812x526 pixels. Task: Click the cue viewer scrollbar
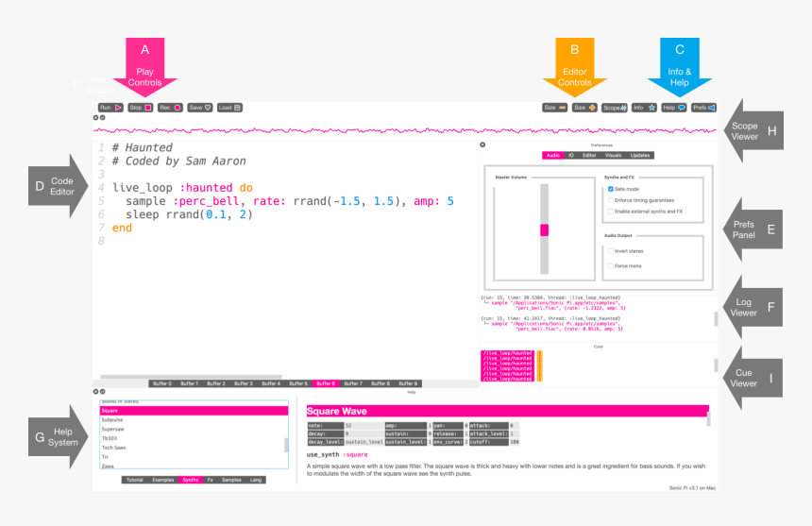pos(716,365)
